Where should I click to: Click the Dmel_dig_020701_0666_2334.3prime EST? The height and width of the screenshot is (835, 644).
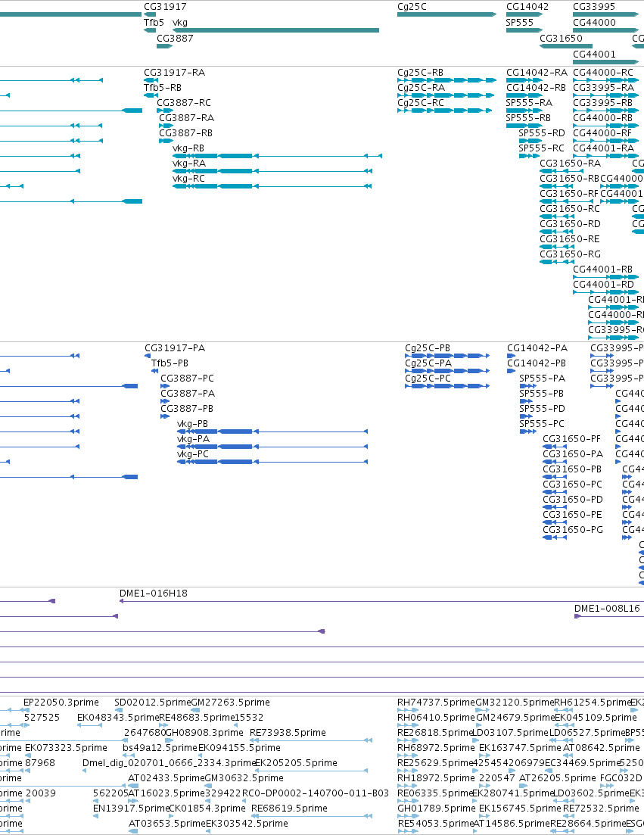tap(170, 763)
